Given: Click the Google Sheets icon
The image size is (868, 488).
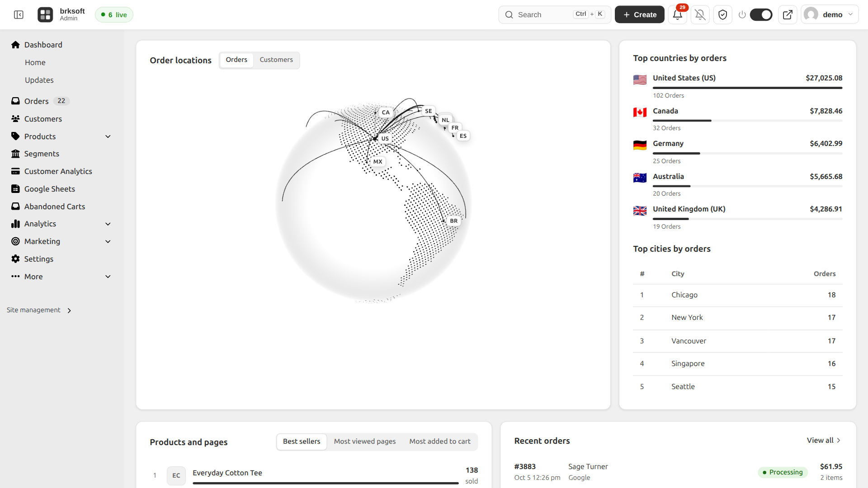Looking at the screenshot, I should click(15, 189).
